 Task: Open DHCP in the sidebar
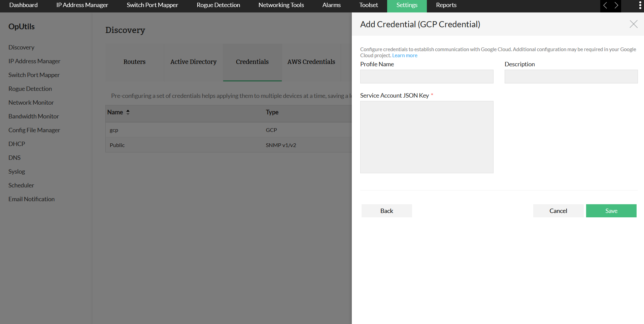point(17,144)
